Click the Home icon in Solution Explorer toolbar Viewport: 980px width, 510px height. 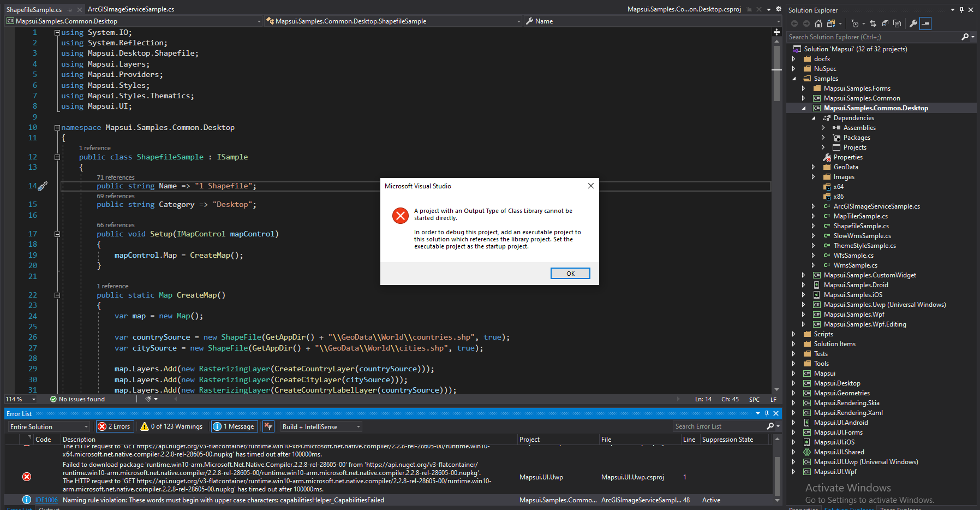coord(818,23)
